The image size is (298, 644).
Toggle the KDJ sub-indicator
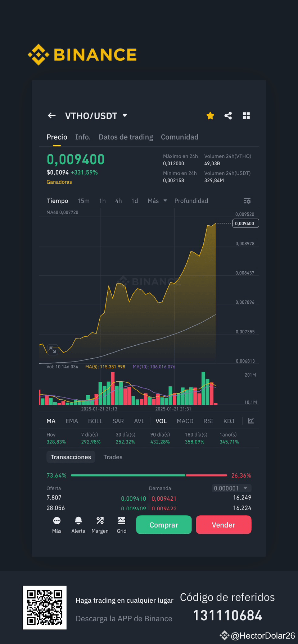pos(229,421)
